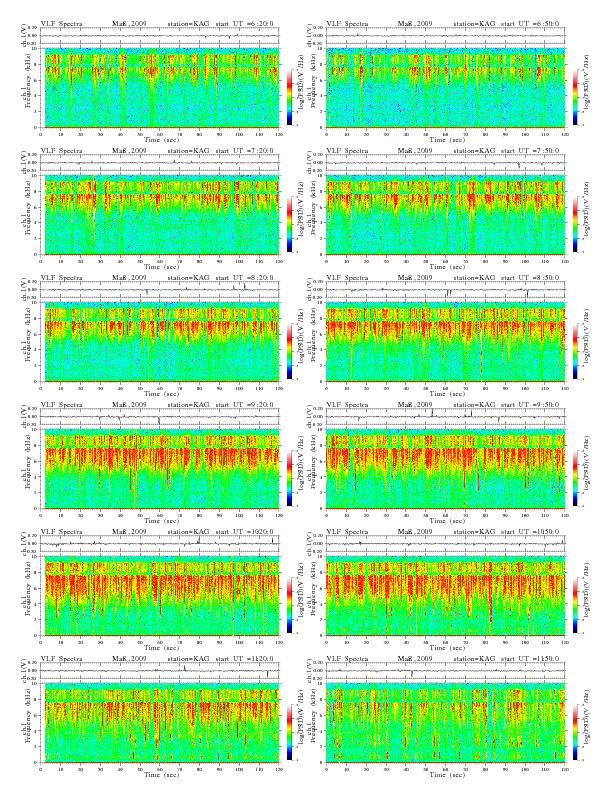The image size is (612, 792).
Task: Click the spectrogram starting at UT 10:50:0
Action: click(x=445, y=596)
